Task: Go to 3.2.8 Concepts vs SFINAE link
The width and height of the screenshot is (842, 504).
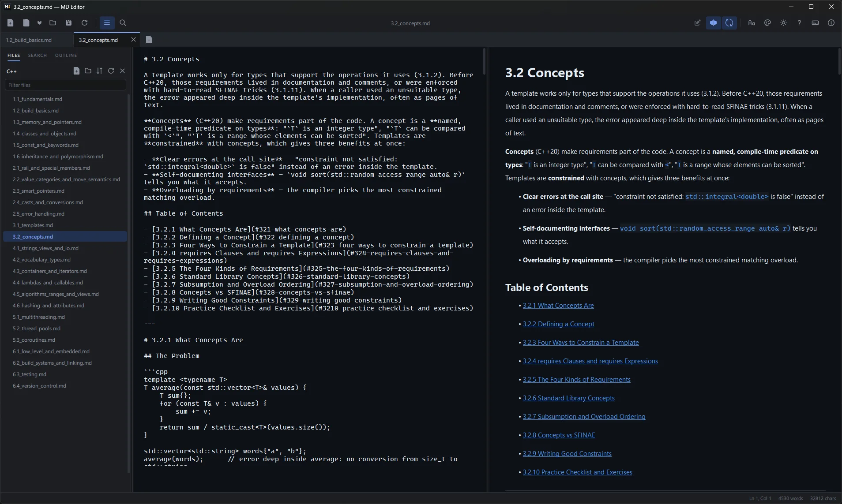Action: 559,435
